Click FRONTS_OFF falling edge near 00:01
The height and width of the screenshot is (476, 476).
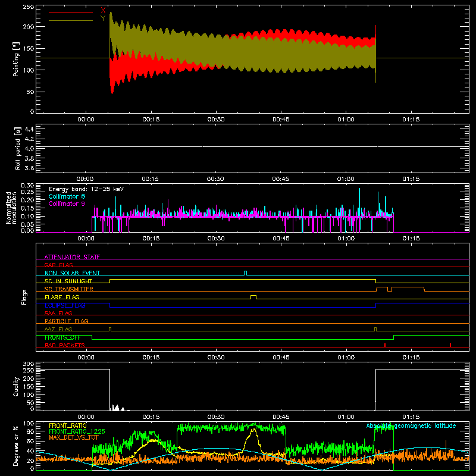click(92, 337)
